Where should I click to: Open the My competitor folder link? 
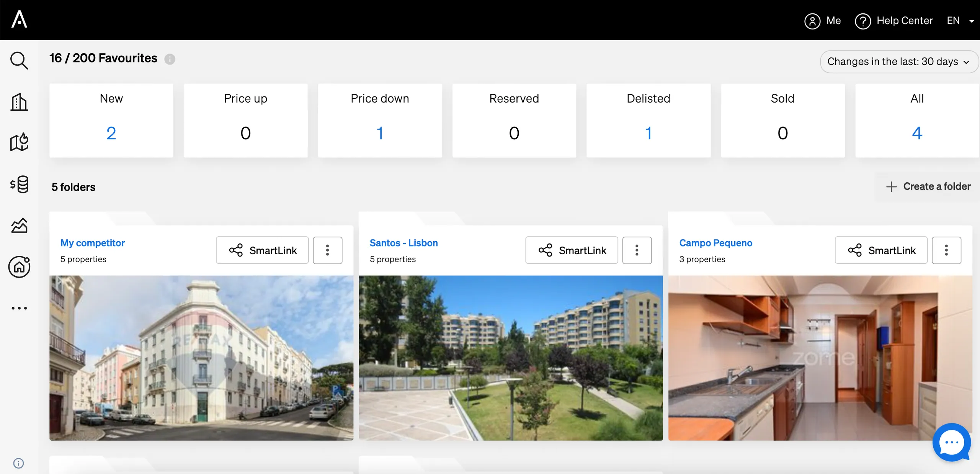click(x=93, y=243)
